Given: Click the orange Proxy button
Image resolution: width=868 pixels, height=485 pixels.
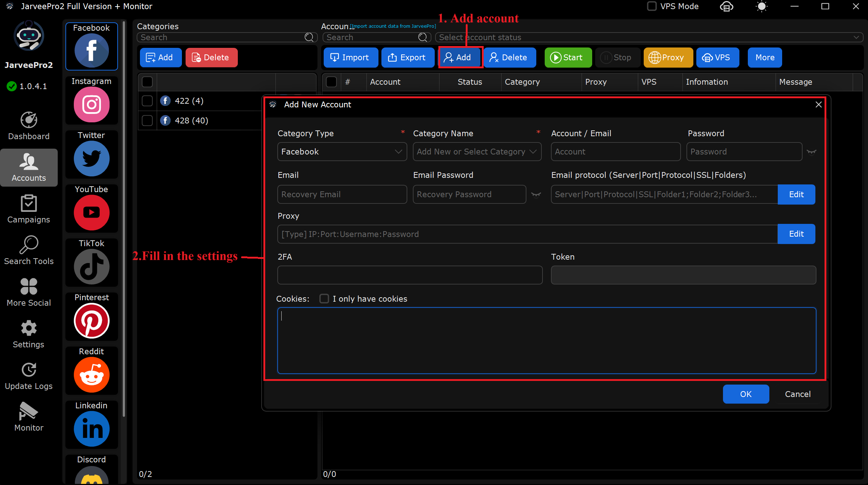Looking at the screenshot, I should (668, 57).
